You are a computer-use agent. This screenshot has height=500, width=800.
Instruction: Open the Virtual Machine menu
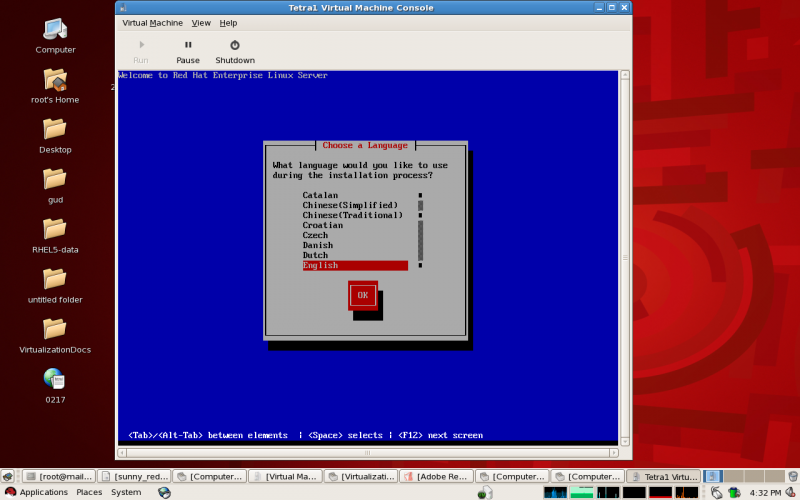click(153, 23)
